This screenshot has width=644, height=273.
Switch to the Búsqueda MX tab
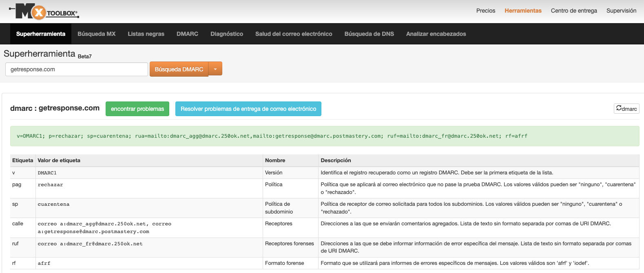97,34
